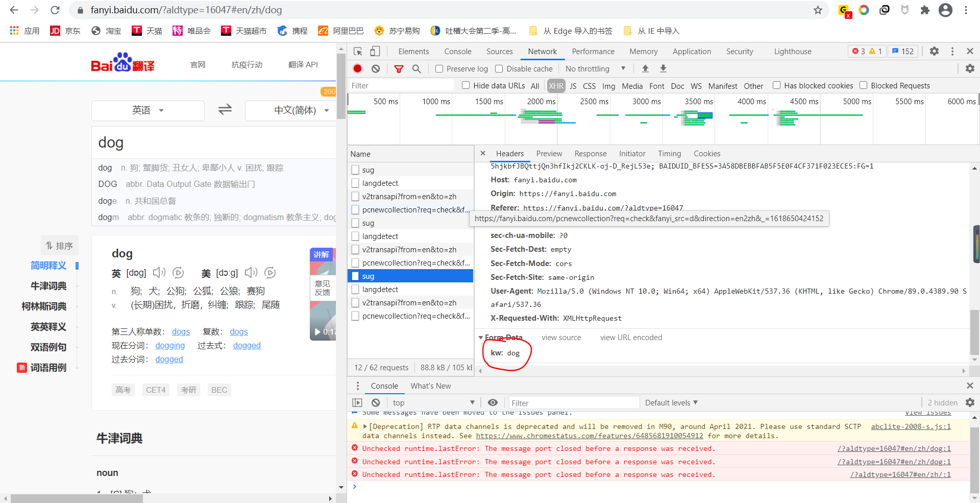
Task: Stop recording network log (red dot)
Action: point(357,68)
